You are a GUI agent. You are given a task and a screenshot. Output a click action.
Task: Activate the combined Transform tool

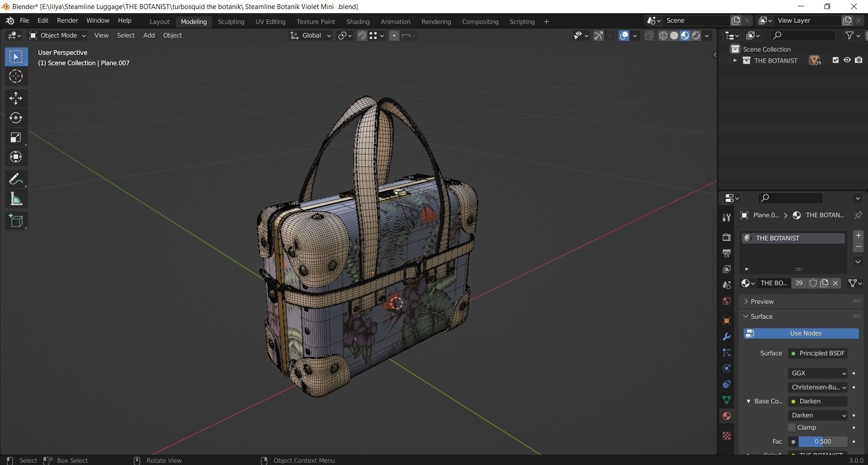[16, 157]
